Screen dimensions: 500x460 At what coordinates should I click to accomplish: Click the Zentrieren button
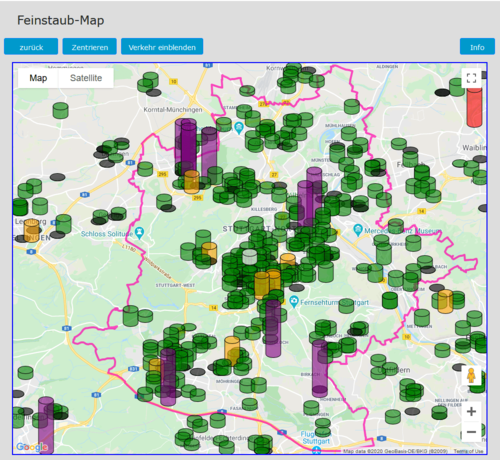pyautogui.click(x=90, y=46)
